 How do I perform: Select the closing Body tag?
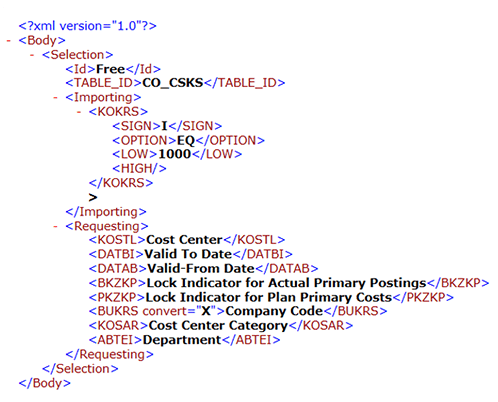coord(45,383)
